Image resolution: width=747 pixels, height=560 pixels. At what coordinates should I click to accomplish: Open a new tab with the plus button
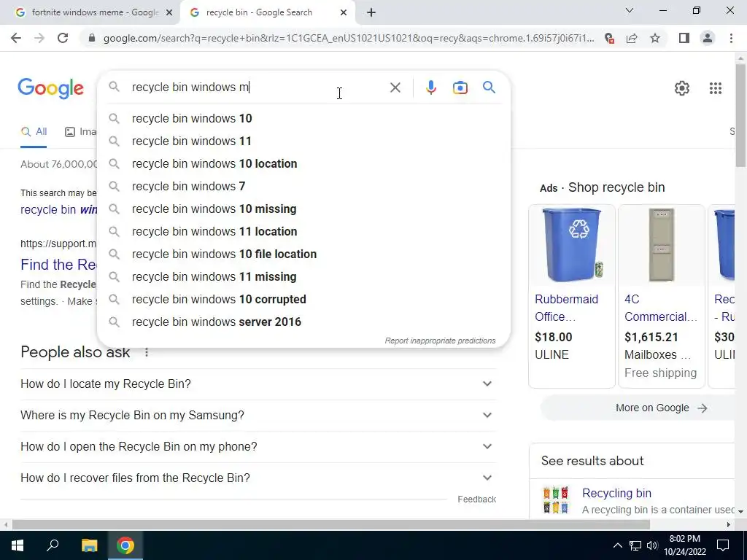click(371, 13)
